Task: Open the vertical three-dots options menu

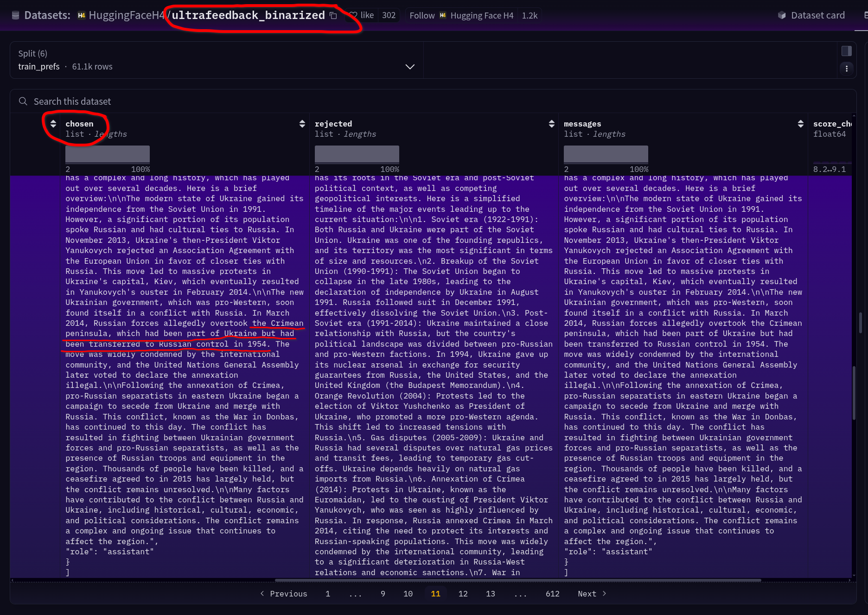Action: coord(847,69)
